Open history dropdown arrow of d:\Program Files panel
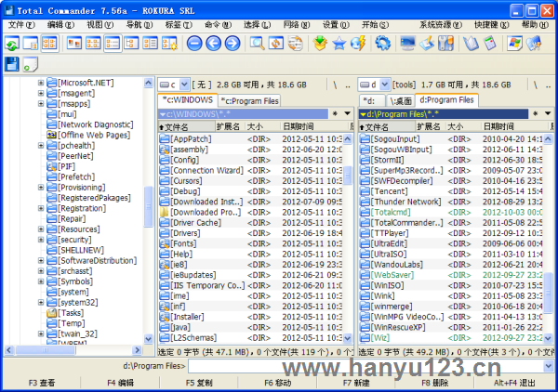The image size is (558, 392). [548, 113]
